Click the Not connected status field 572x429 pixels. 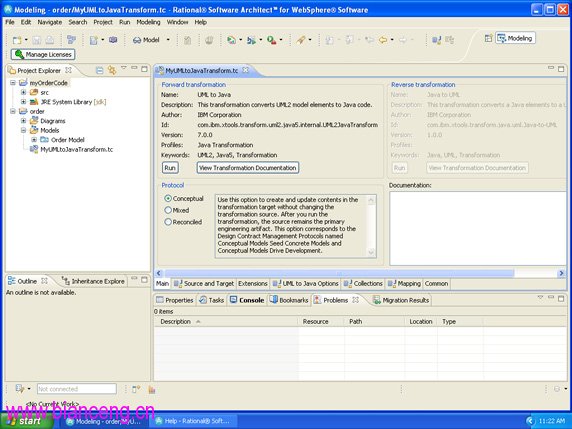77,389
